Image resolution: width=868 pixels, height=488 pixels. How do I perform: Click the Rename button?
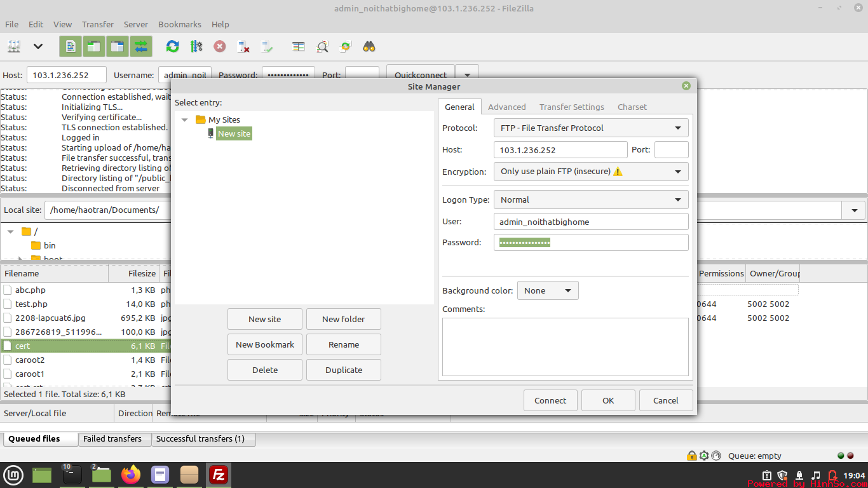click(344, 344)
